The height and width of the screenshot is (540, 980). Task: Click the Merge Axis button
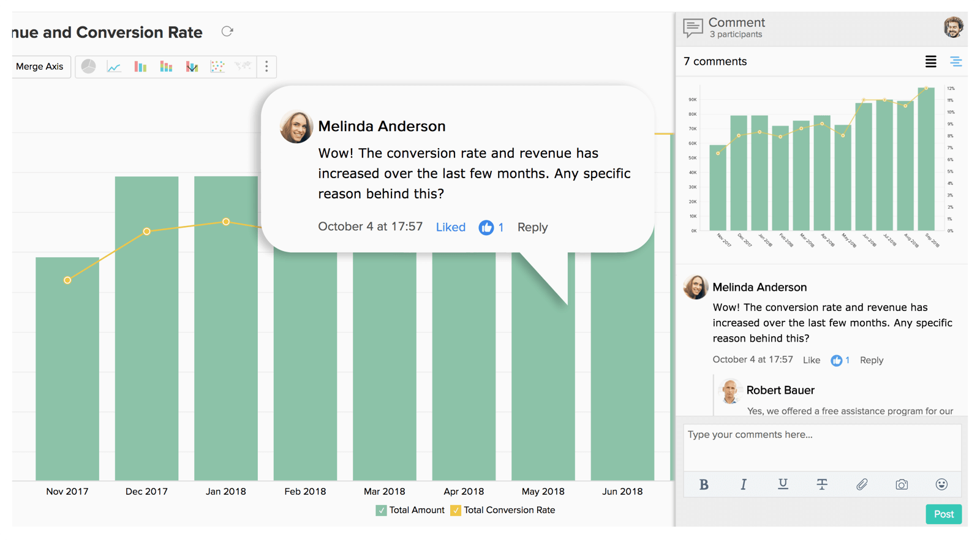point(40,67)
